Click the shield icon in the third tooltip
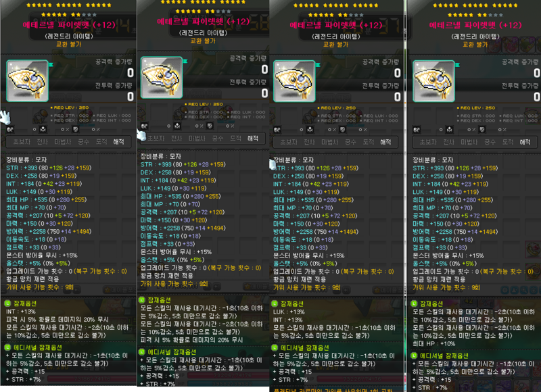The height and width of the screenshot is (392, 541). tap(343, 130)
